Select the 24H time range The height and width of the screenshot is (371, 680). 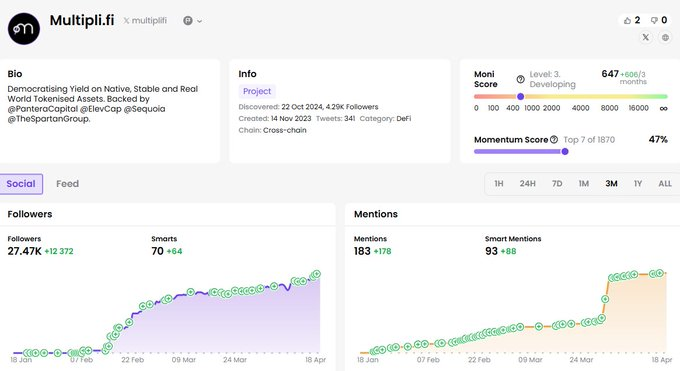527,184
